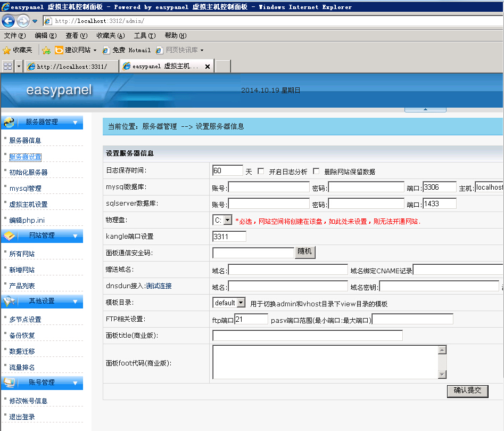Click the sqlserver 端口 1433 field

point(440,204)
